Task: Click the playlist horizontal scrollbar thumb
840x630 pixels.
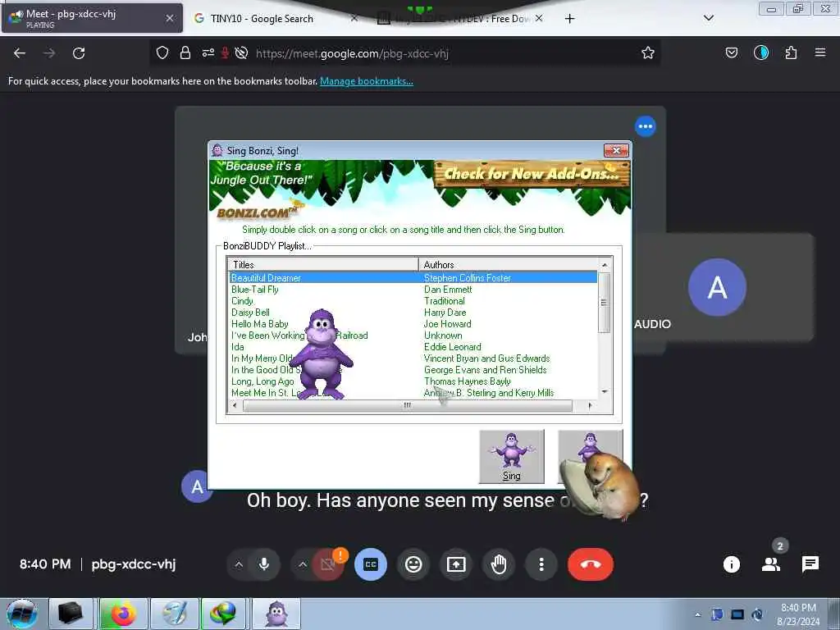Action: pos(408,405)
